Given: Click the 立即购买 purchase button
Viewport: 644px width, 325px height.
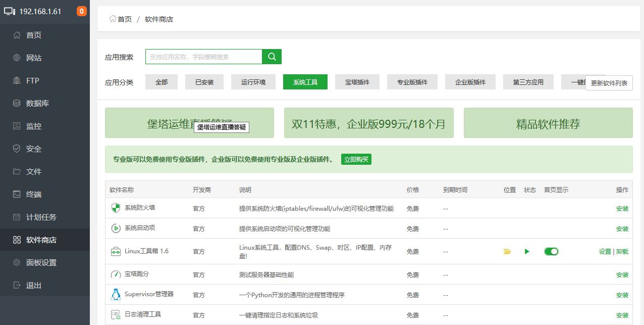Looking at the screenshot, I should tap(356, 159).
